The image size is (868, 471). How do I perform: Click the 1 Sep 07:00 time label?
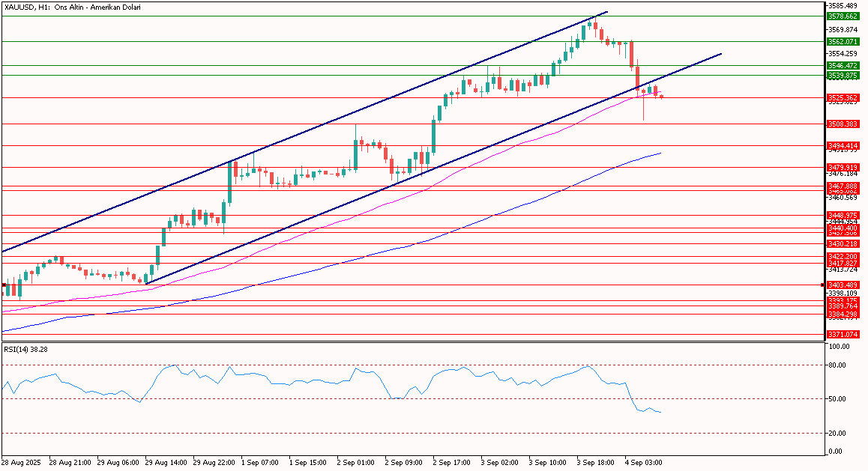260,462
